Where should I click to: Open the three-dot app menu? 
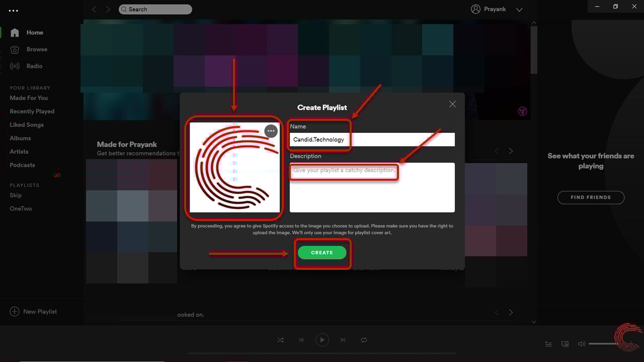[14, 10]
